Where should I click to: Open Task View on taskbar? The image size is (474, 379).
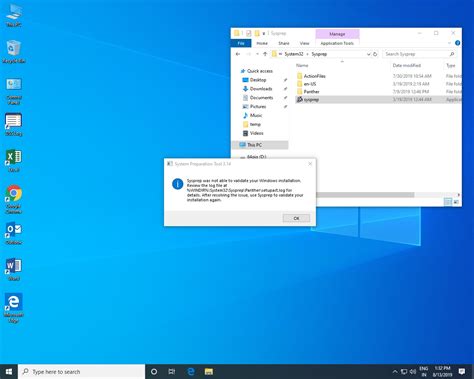(172, 371)
